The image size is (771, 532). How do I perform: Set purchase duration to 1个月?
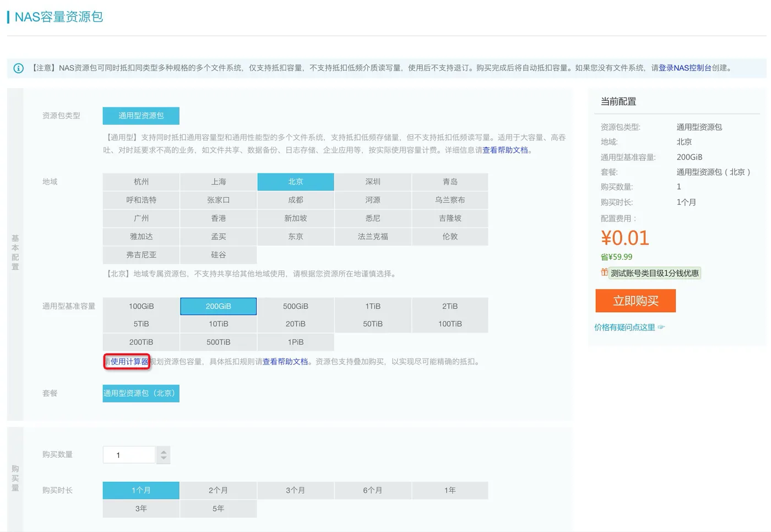141,490
